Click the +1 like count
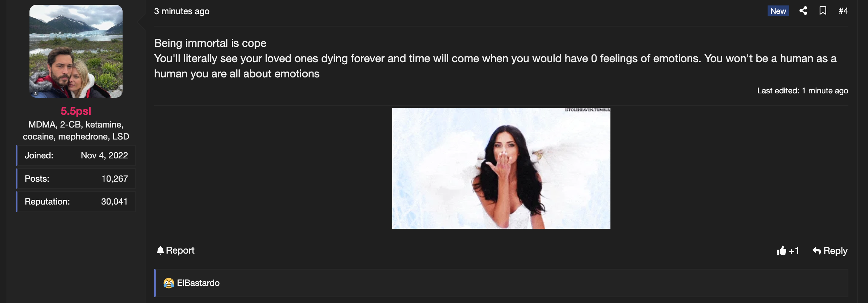Image resolution: width=868 pixels, height=303 pixels. pos(794,251)
